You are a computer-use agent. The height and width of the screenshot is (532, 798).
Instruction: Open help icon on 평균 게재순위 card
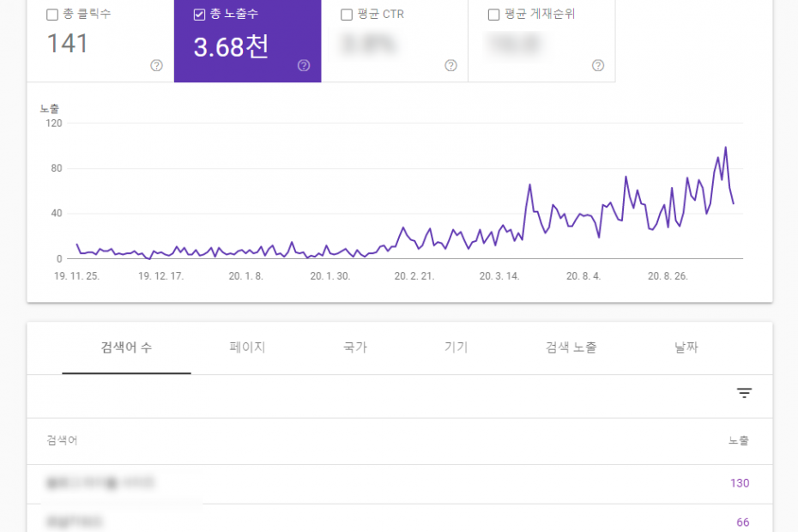[598, 65]
